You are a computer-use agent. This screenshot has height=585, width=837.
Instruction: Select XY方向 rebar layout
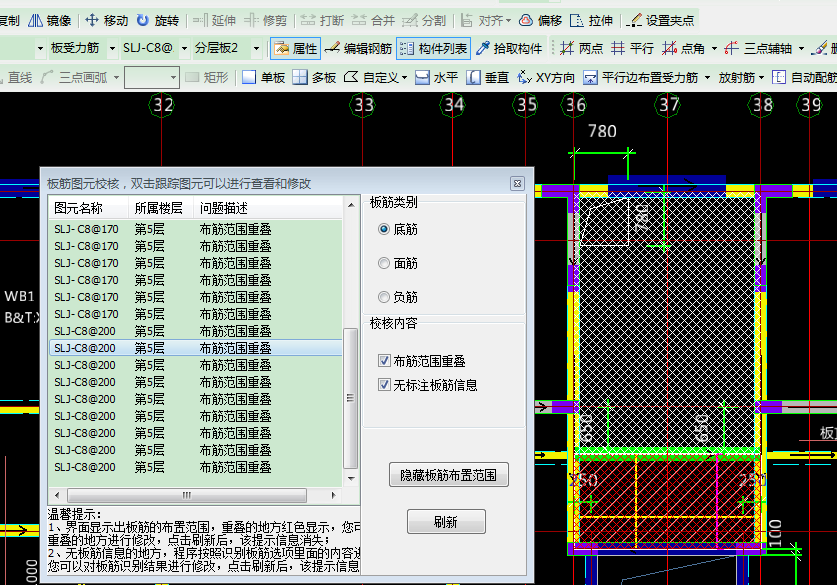(546, 78)
